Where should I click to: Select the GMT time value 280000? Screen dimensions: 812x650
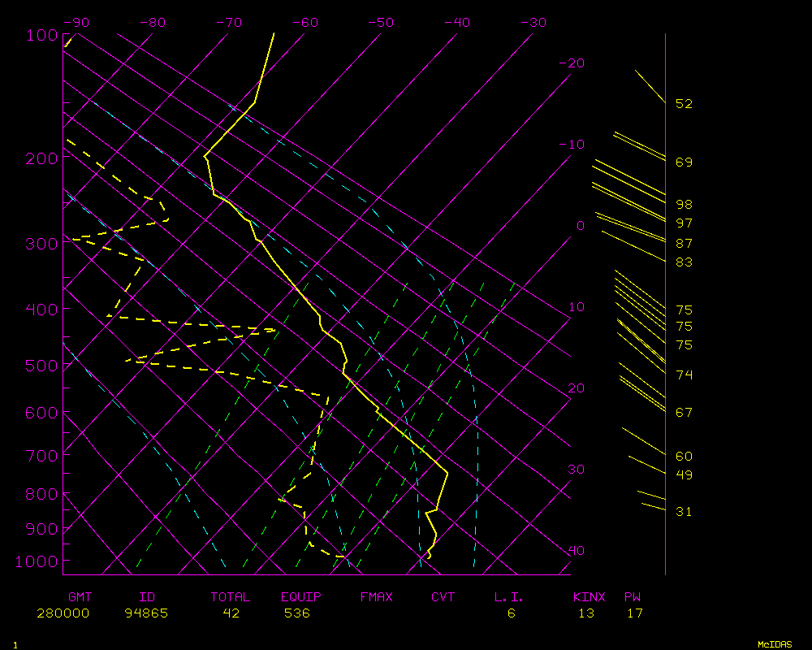63,613
